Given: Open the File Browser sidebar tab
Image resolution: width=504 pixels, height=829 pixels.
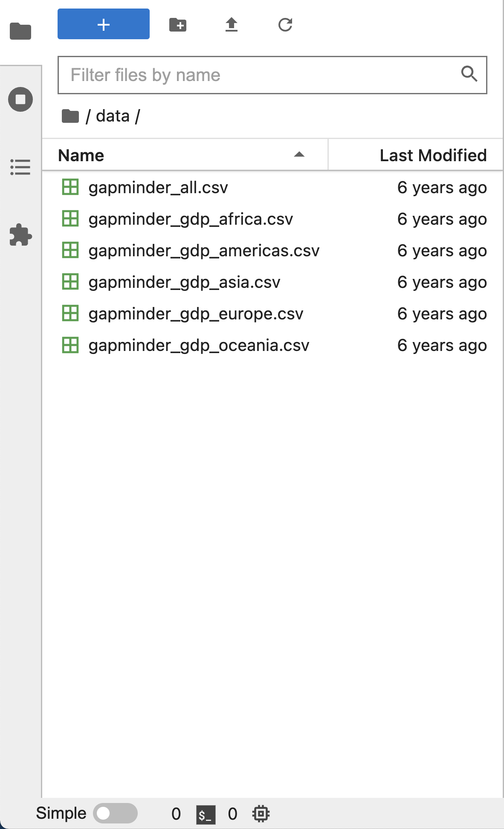Looking at the screenshot, I should [20, 31].
